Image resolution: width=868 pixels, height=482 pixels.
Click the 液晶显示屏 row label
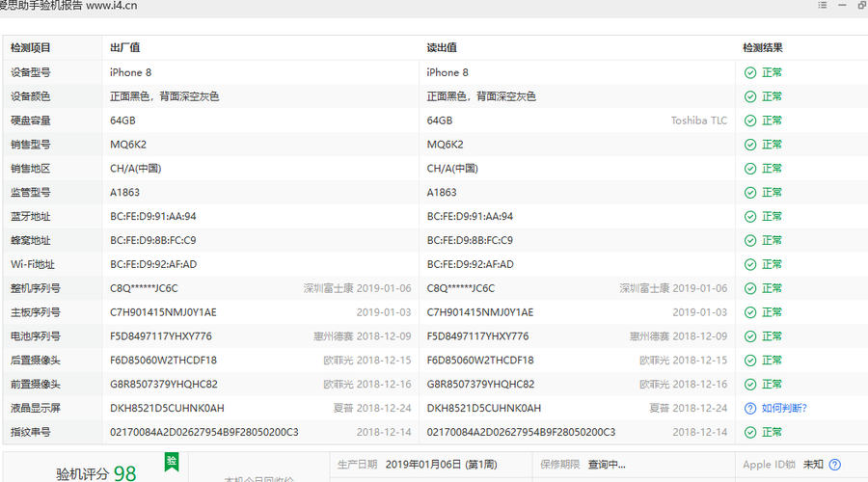[36, 409]
